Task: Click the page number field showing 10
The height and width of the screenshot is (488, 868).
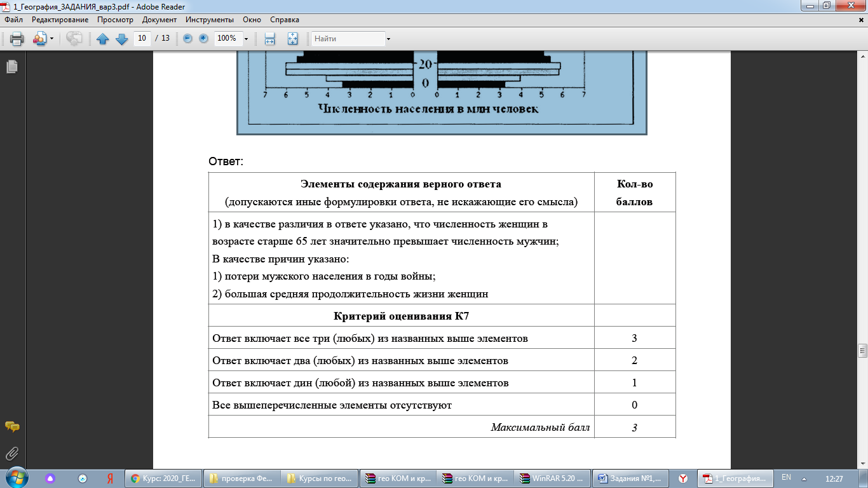Action: (142, 38)
